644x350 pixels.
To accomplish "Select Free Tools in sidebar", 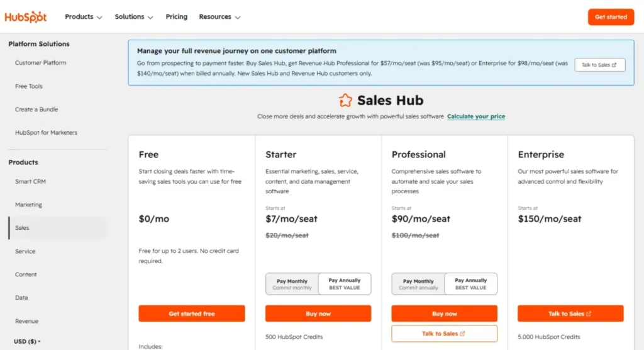I will point(29,86).
